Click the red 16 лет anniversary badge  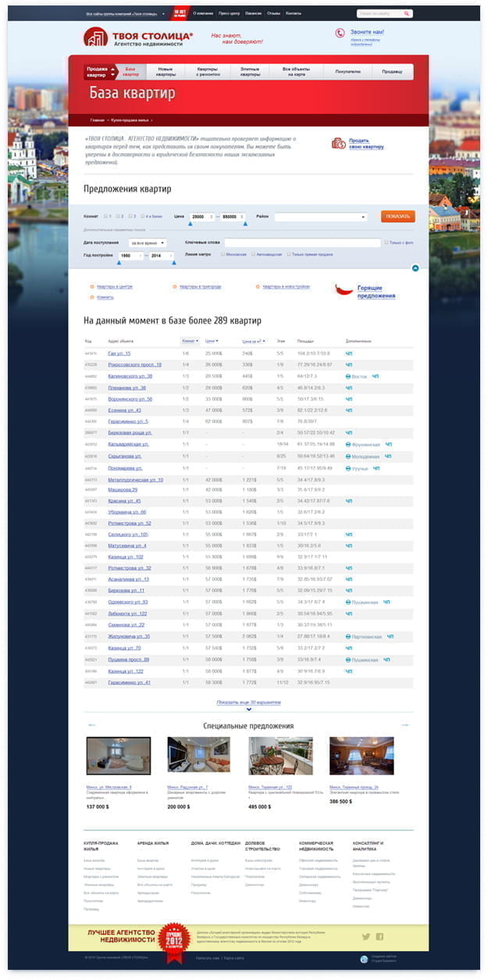pos(180,13)
